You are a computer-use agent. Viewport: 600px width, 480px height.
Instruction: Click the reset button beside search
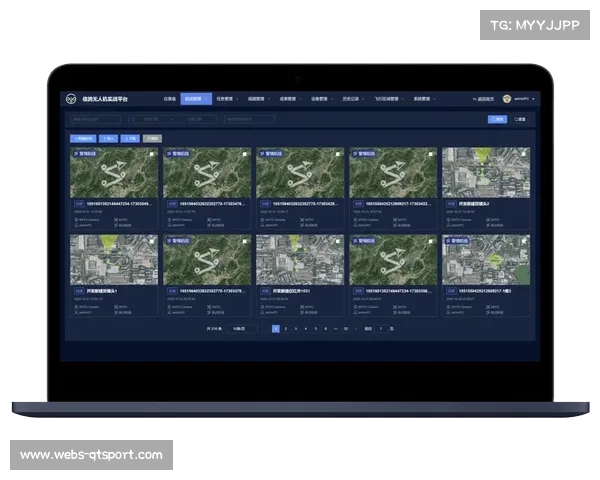point(520,119)
